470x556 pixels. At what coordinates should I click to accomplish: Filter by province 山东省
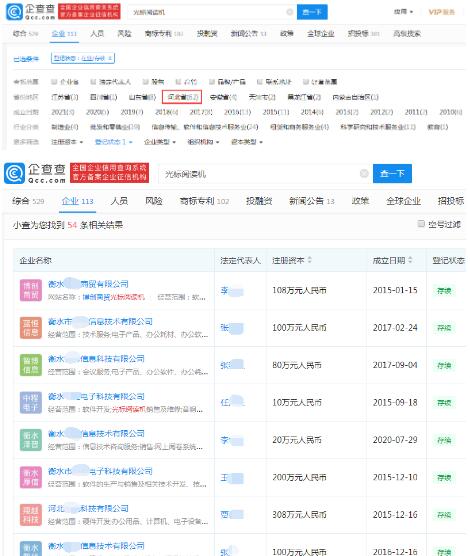tap(142, 97)
